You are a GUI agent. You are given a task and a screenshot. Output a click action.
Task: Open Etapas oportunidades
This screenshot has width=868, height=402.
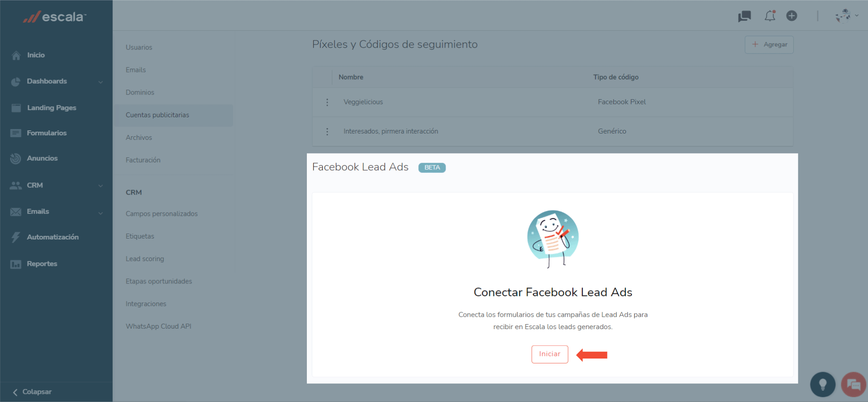coord(159,282)
